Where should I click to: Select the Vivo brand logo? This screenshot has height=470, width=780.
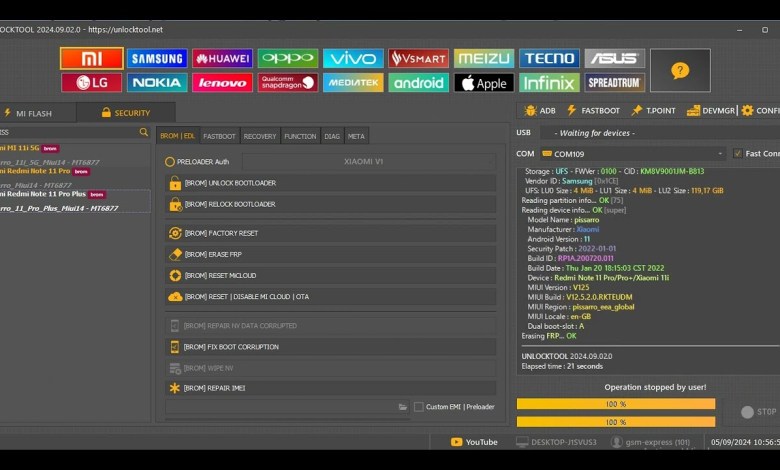click(353, 59)
